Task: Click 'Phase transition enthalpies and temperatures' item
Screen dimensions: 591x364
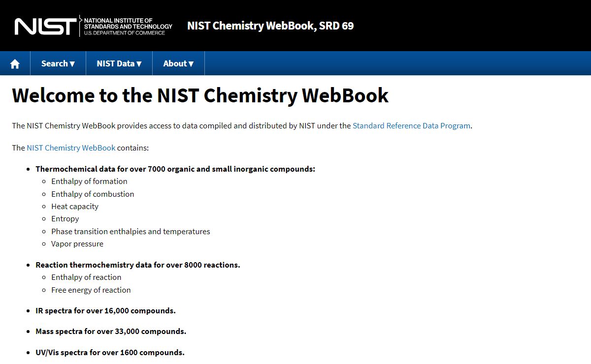Action: pyautogui.click(x=131, y=231)
